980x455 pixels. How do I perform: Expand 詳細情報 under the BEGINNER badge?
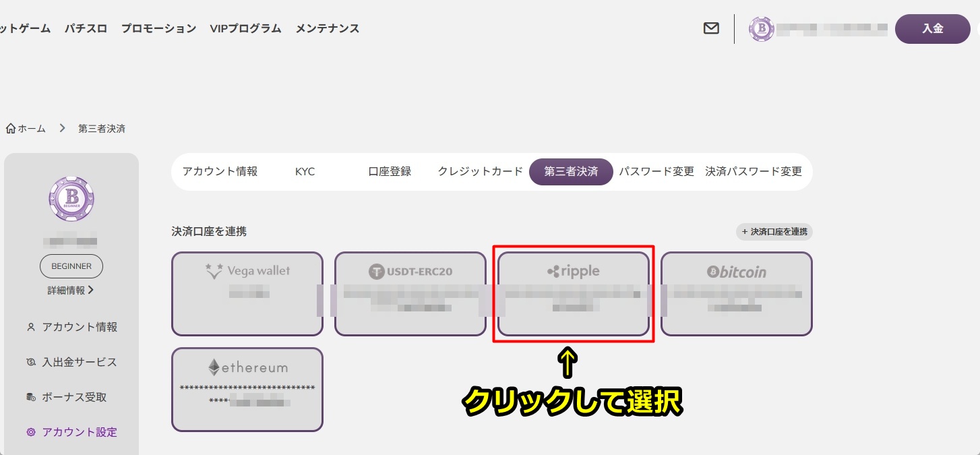point(71,291)
